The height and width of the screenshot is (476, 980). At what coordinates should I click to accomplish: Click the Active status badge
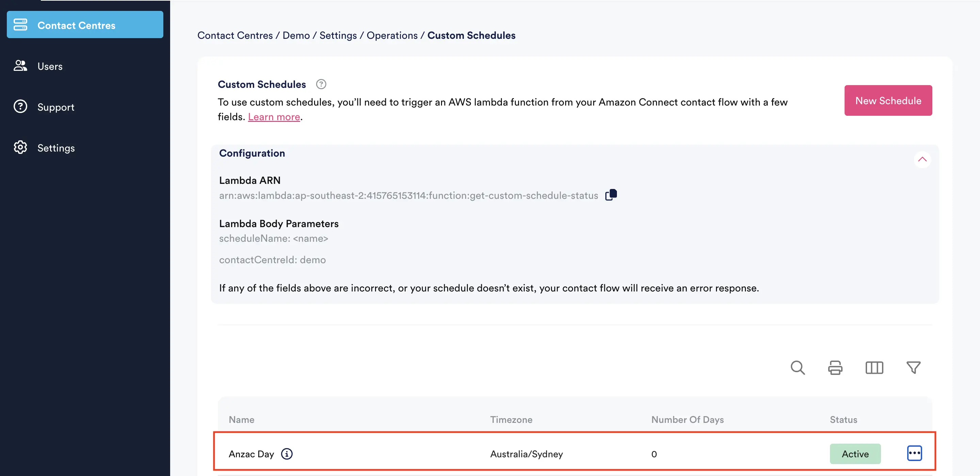855,454
